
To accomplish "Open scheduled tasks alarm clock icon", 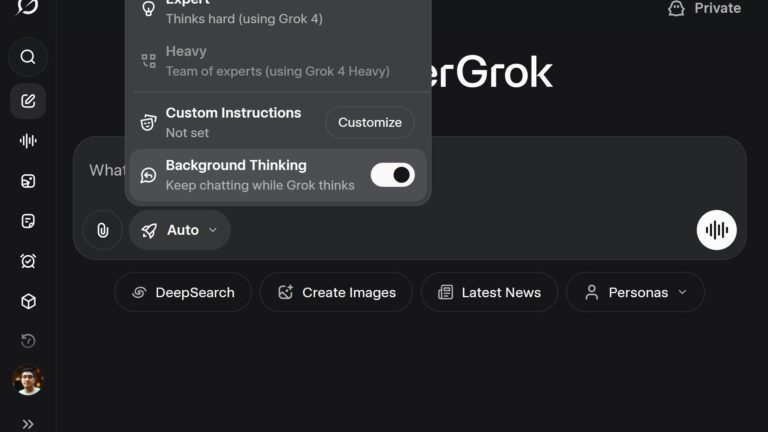I will (28, 261).
